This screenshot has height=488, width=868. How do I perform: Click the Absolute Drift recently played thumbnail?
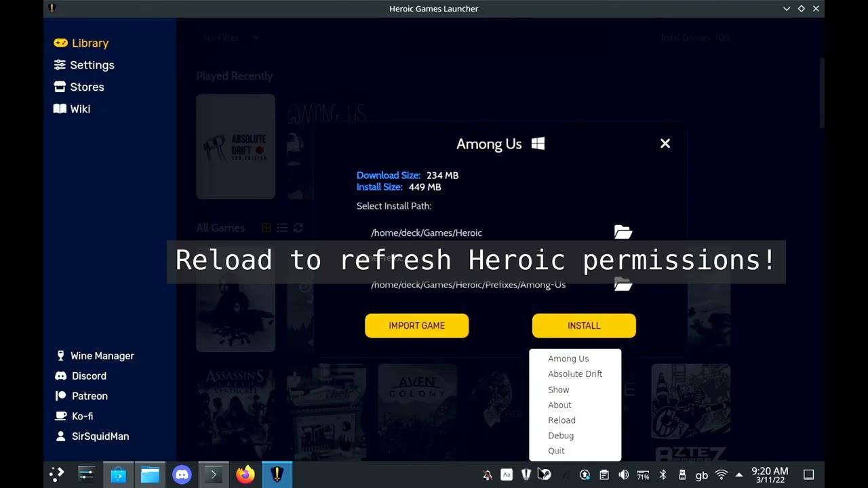point(235,146)
